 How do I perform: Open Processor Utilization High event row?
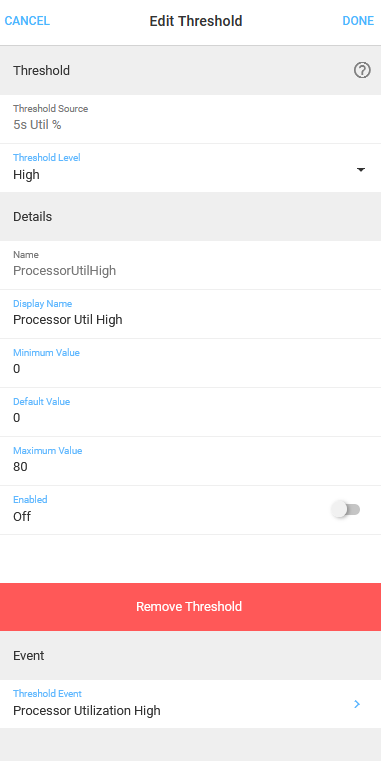(x=190, y=704)
